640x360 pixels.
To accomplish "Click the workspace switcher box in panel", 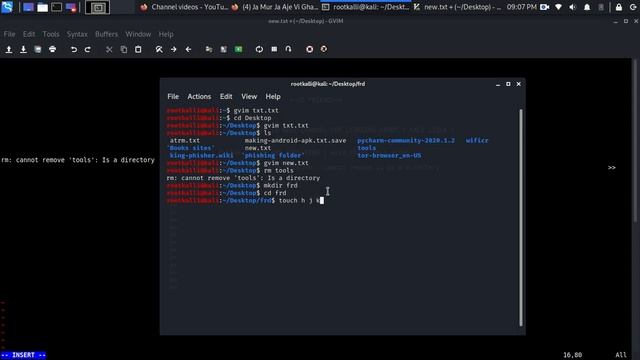I will [98, 7].
